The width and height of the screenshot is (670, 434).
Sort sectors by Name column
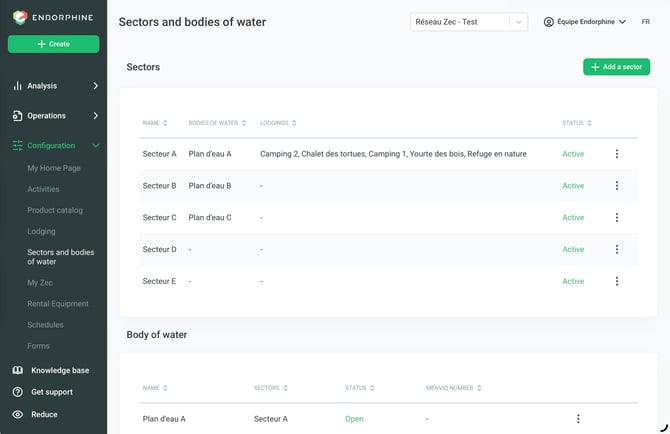155,123
